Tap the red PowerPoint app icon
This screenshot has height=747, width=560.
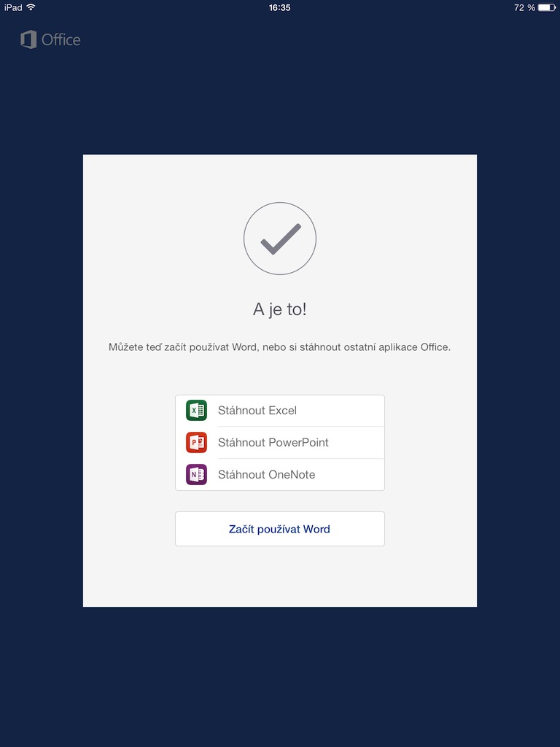(196, 443)
